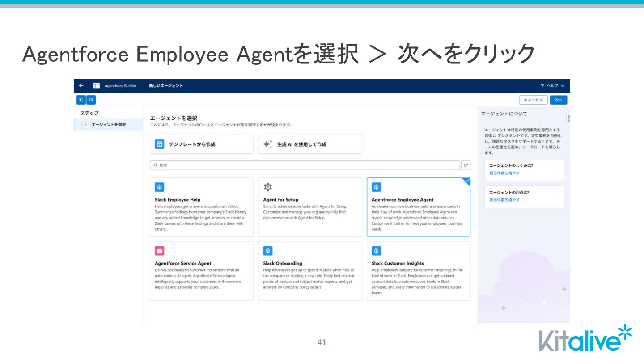The height and width of the screenshot is (362, 644).
Task: Select the Agentforce Service Agent card
Action: (202, 271)
